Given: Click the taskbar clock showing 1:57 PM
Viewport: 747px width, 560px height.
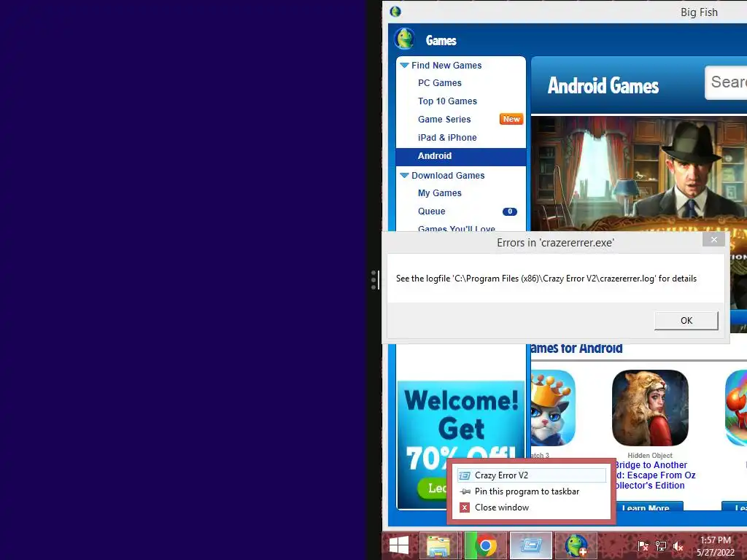Looking at the screenshot, I should (x=715, y=546).
